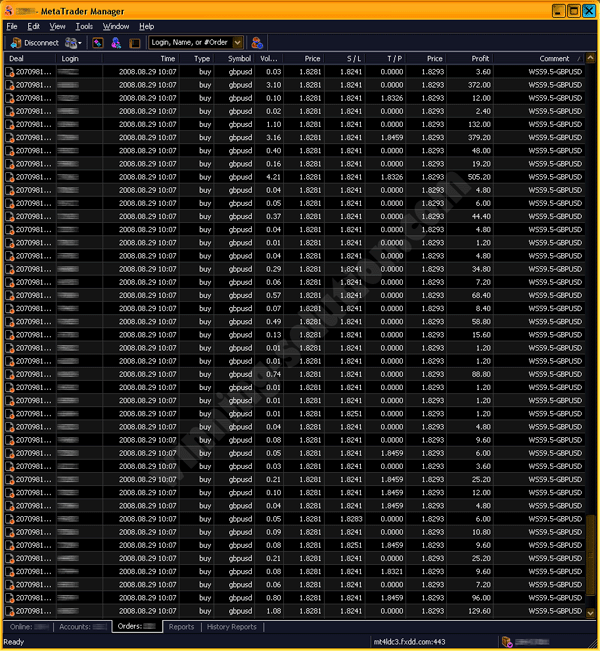The image size is (600, 651).
Task: Open the Tools menu
Action: click(x=84, y=26)
